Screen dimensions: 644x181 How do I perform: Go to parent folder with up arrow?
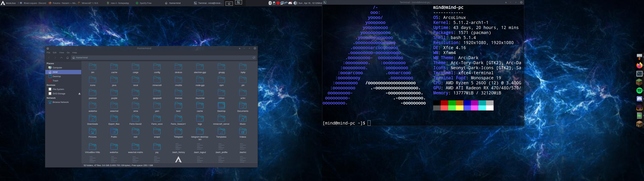click(61, 58)
